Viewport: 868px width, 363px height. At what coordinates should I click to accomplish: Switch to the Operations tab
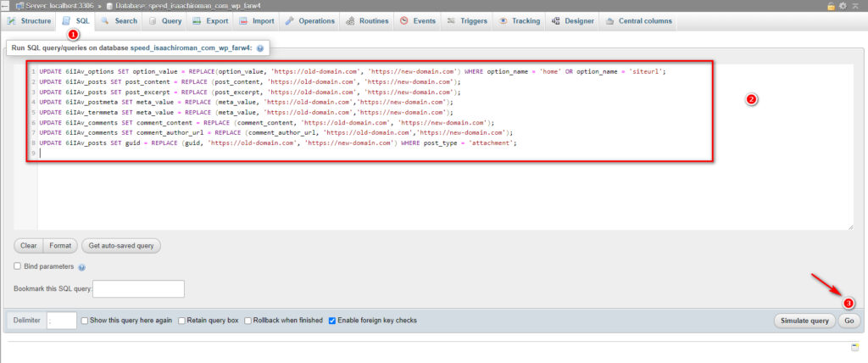pyautogui.click(x=310, y=21)
